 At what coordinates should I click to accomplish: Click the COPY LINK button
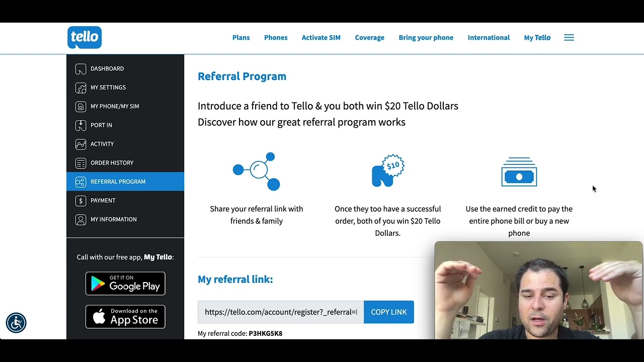click(389, 312)
